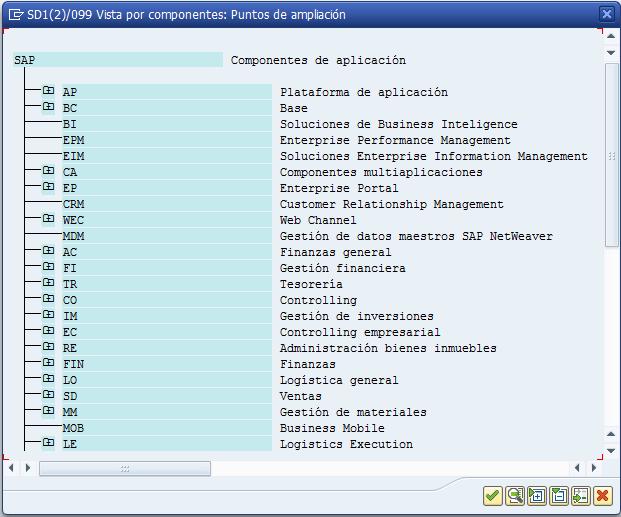Screen dimensions: 621x517
Task: Click 'Soluciones de Business Inteligence' text
Action: [399, 124]
